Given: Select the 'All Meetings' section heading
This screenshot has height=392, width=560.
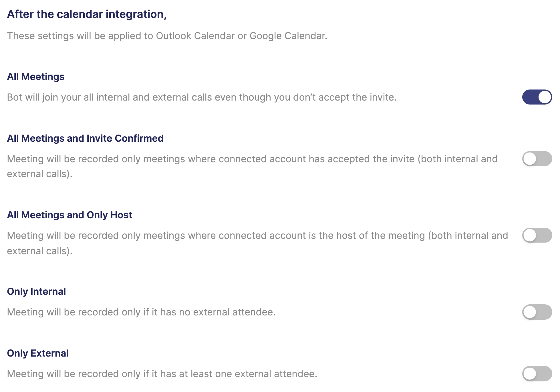Looking at the screenshot, I should 36,77.
